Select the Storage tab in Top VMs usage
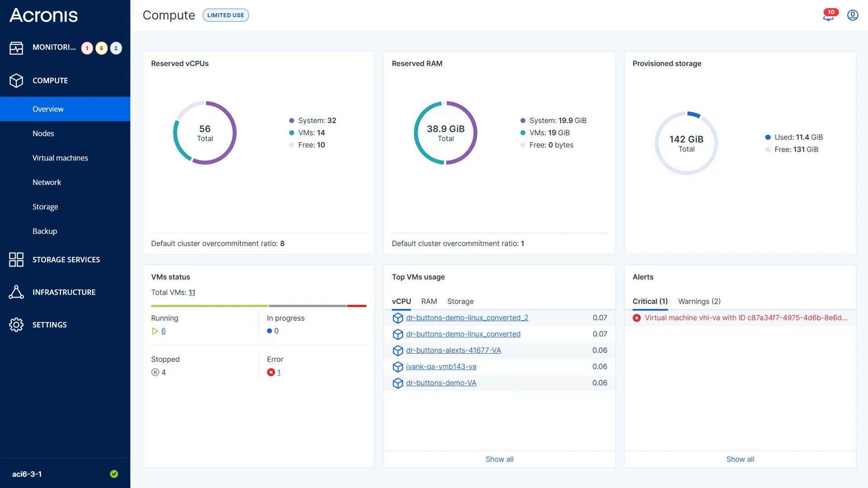This screenshot has height=488, width=868. click(x=460, y=301)
